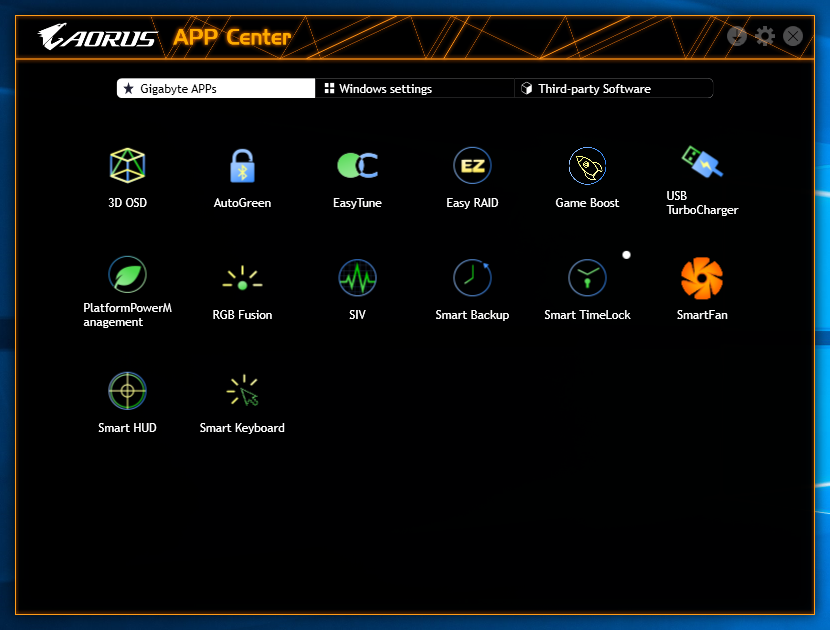Screen dimensions: 830x630
Task: Open the SIV waveform icon
Action: (x=357, y=278)
